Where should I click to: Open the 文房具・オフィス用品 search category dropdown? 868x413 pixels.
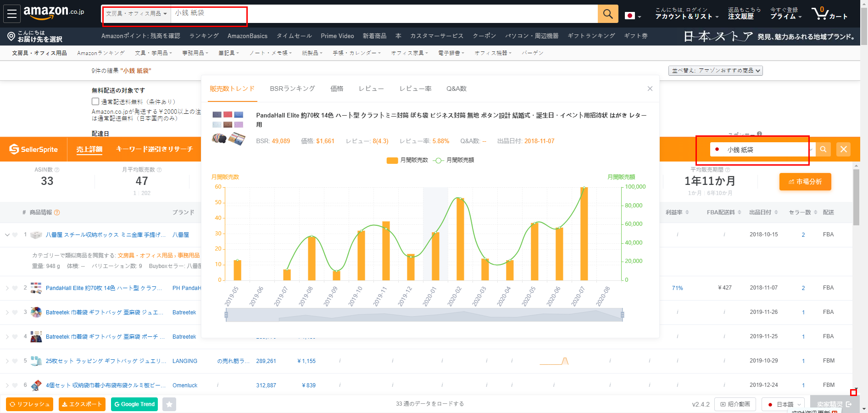136,14
